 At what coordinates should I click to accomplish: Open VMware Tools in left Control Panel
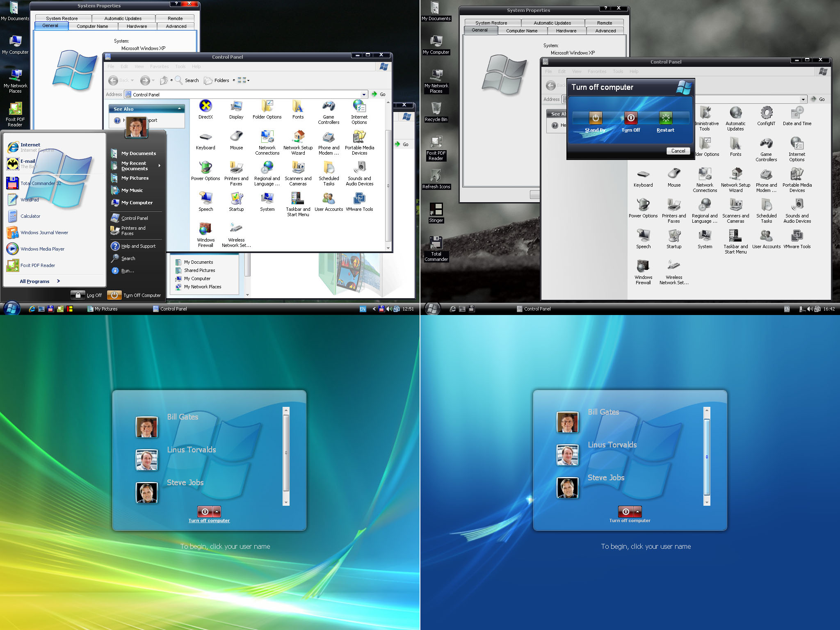pyautogui.click(x=359, y=201)
